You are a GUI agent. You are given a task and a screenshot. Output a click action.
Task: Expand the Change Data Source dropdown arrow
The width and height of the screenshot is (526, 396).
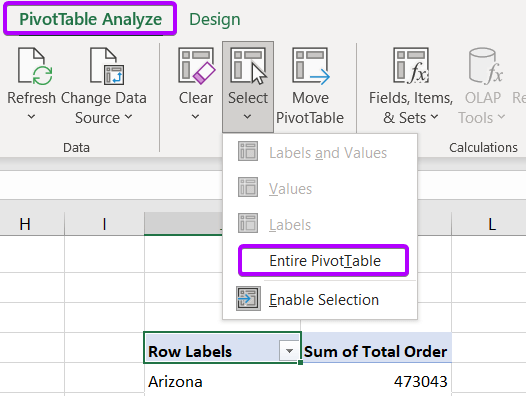tap(128, 117)
